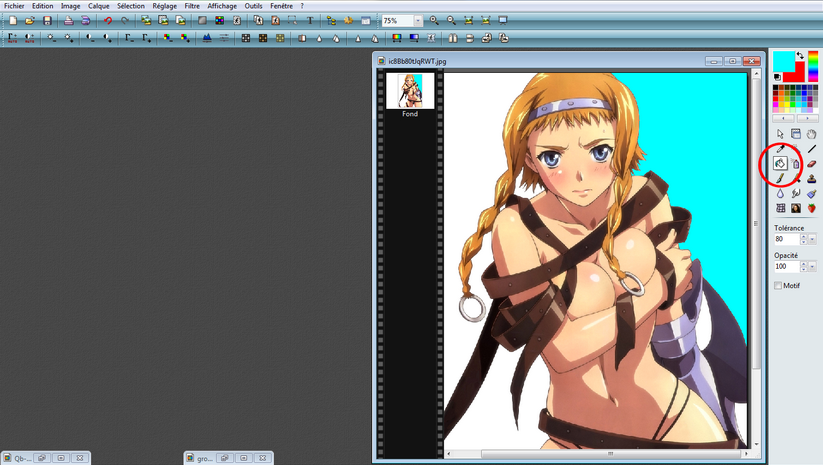The image size is (823, 465).
Task: Toggle the Motif checkbox
Action: coord(778,286)
